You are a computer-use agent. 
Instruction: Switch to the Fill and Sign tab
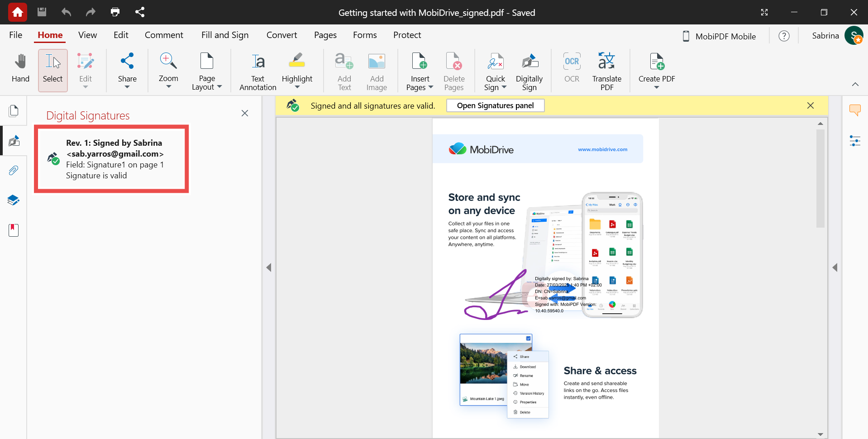tap(225, 35)
